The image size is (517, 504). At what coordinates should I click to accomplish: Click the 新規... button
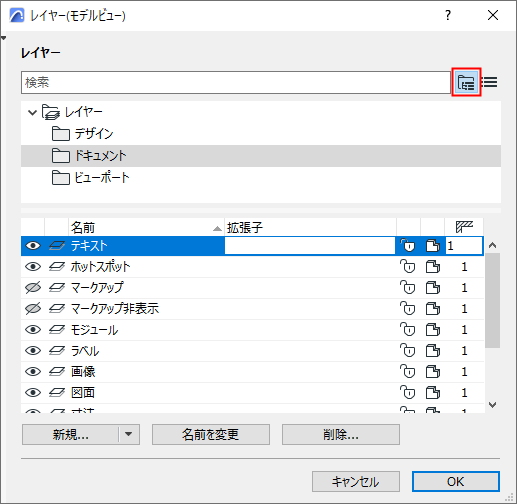click(x=70, y=434)
